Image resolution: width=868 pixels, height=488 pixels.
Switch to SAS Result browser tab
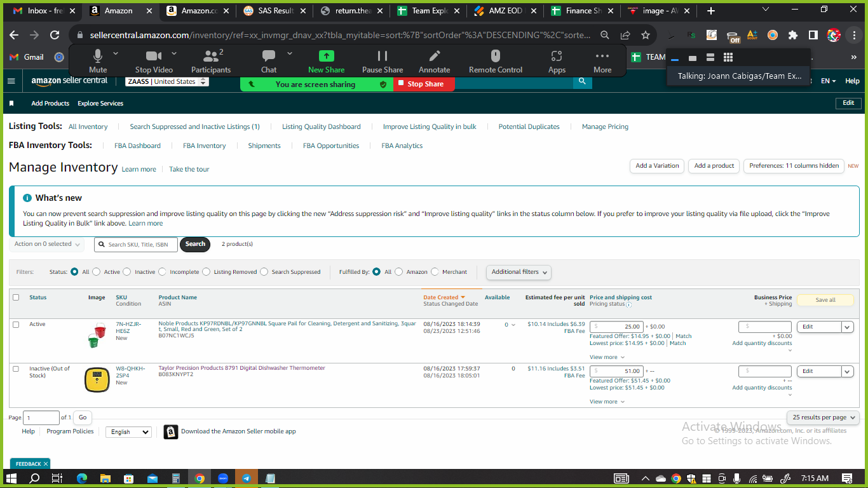tap(274, 11)
